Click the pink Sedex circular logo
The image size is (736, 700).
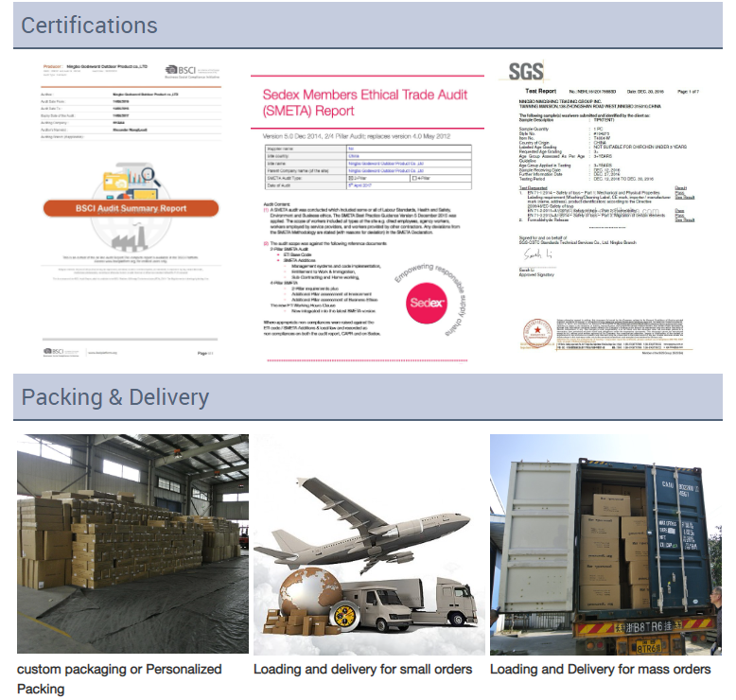(427, 303)
